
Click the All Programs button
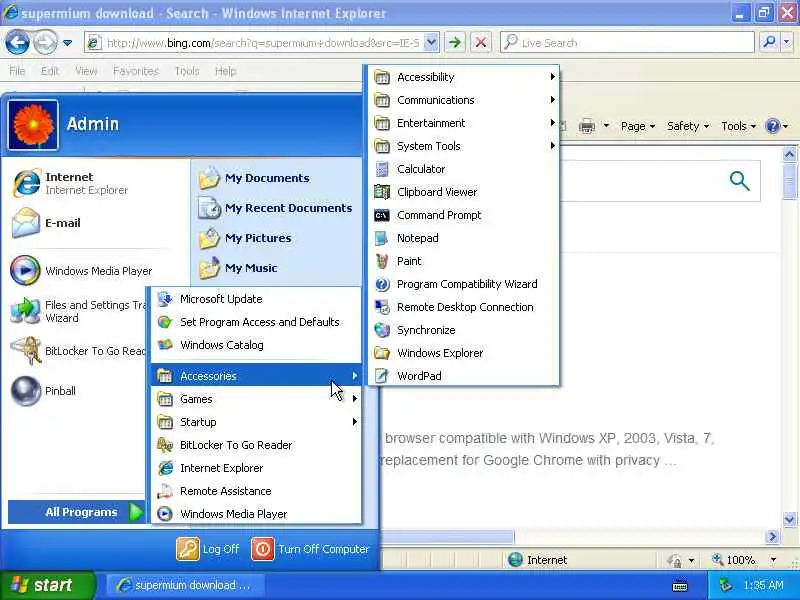77,512
